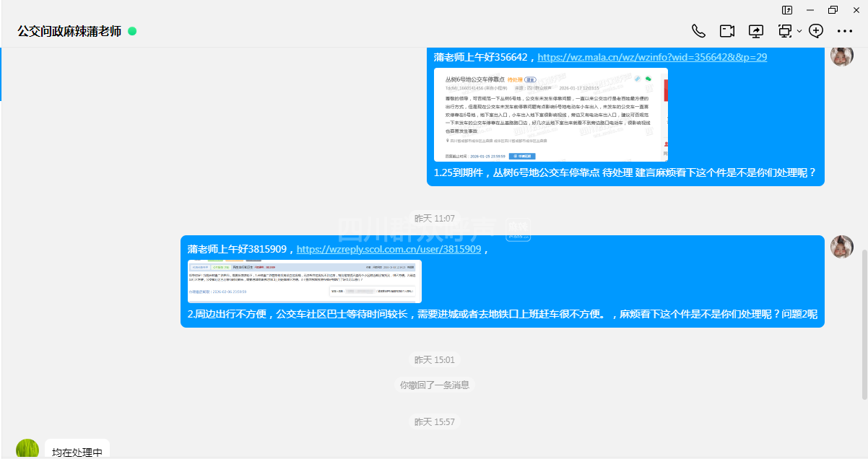Restore down the chat window
The height and width of the screenshot is (459, 868).
point(833,10)
